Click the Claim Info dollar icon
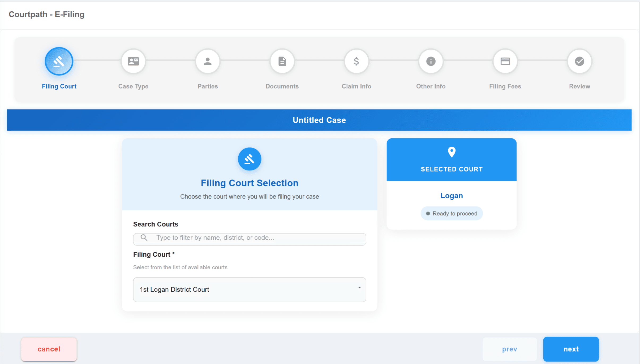The image size is (640, 364). point(356,61)
